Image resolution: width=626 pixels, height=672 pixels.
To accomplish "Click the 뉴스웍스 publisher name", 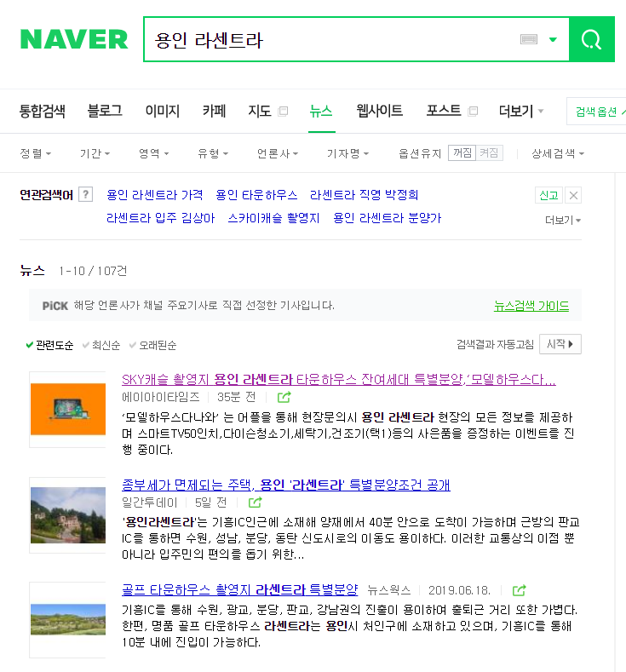I will point(389,590).
